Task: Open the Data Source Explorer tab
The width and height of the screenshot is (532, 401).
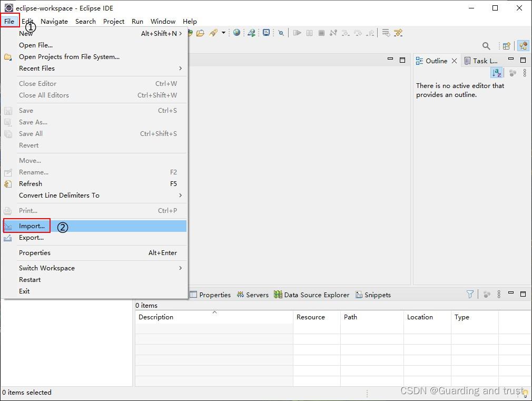Action: (311, 295)
